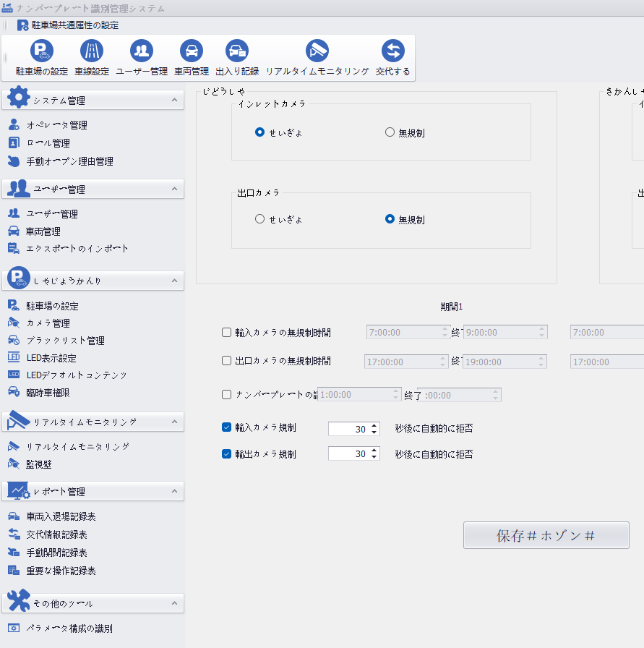Collapse the レポート管理 sidebar section

pyautogui.click(x=175, y=491)
